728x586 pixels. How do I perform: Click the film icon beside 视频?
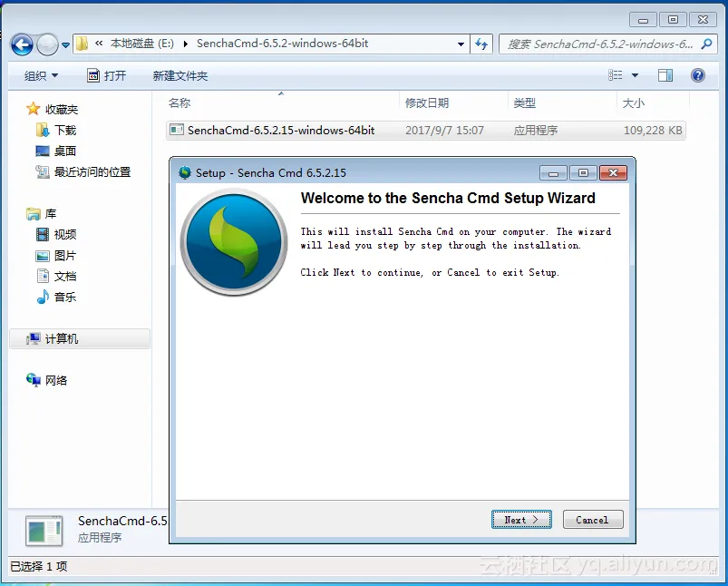(43, 234)
